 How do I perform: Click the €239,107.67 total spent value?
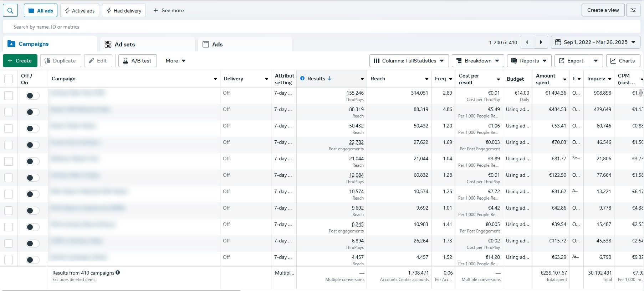pyautogui.click(x=554, y=273)
